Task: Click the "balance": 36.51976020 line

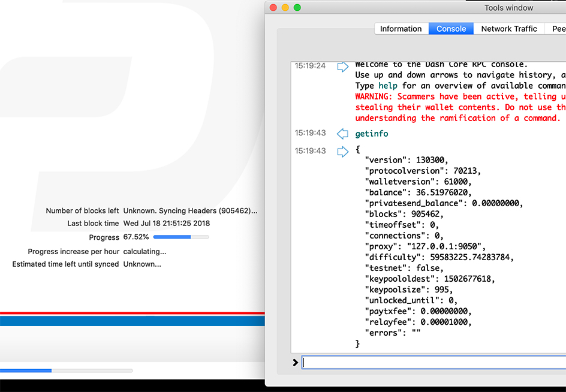Action: [x=418, y=192]
